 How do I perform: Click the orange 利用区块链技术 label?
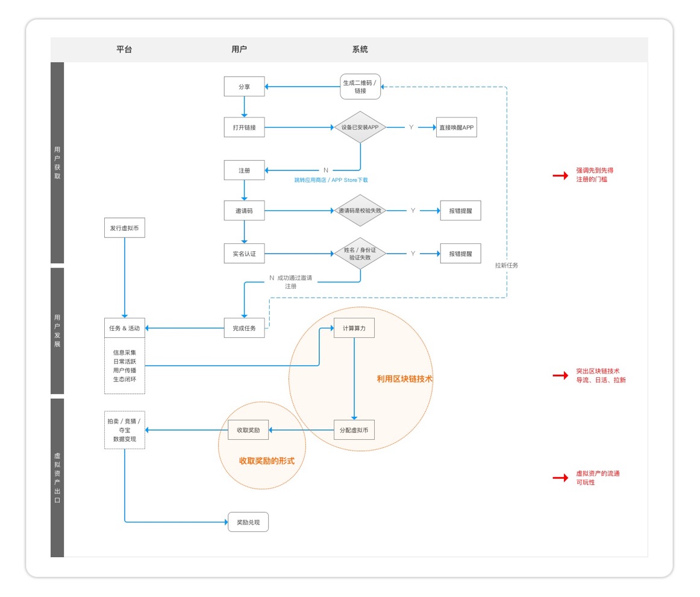click(x=405, y=379)
